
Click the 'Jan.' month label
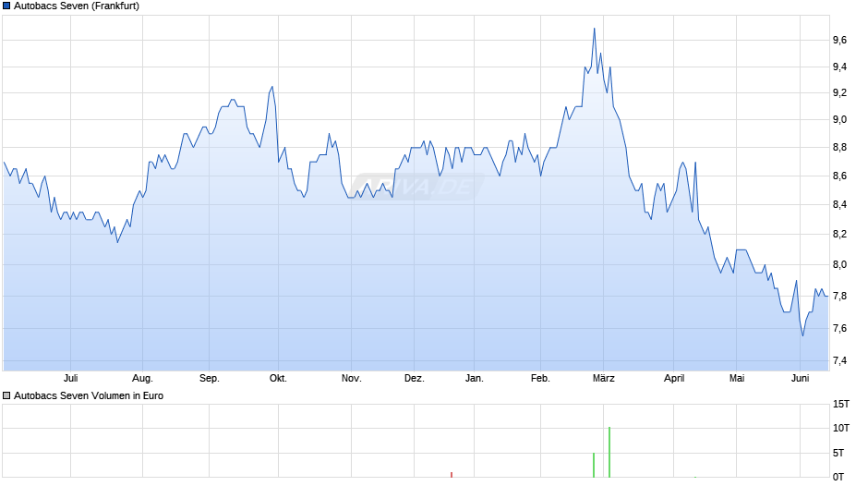(x=475, y=379)
